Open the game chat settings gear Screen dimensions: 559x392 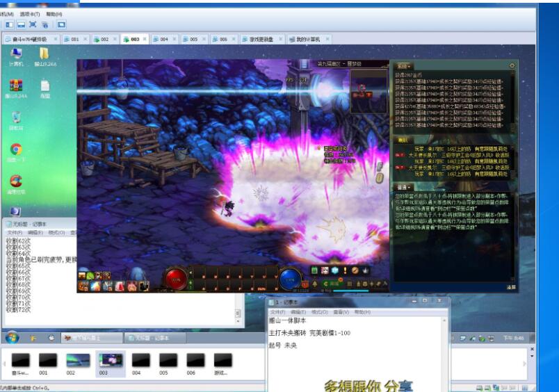(512, 65)
